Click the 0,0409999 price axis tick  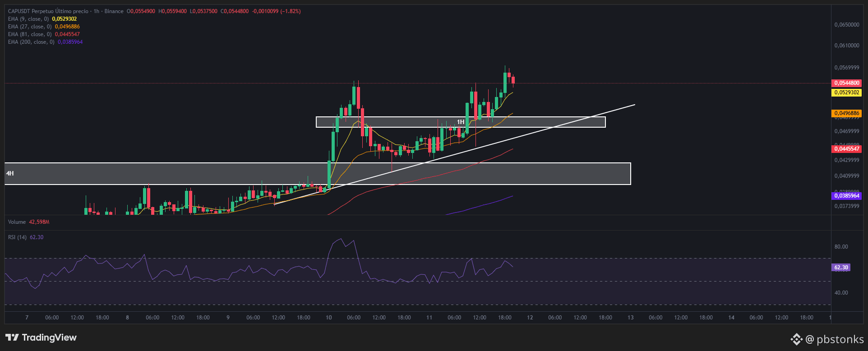pos(847,176)
